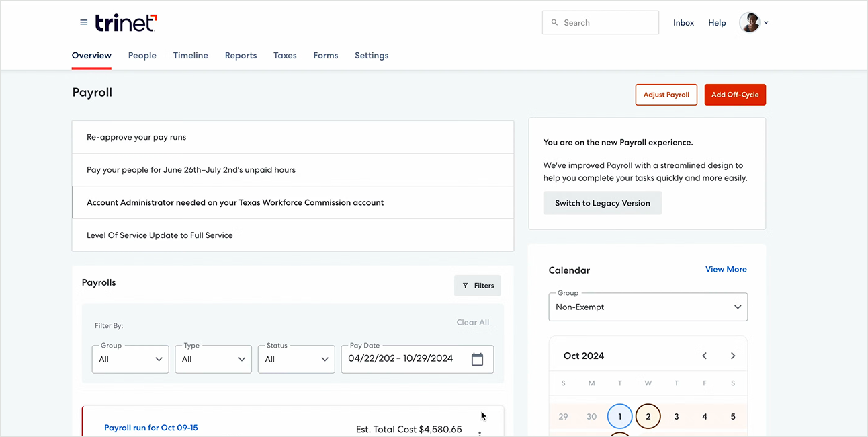Click the Filters button
This screenshot has height=437, width=868.
478,286
